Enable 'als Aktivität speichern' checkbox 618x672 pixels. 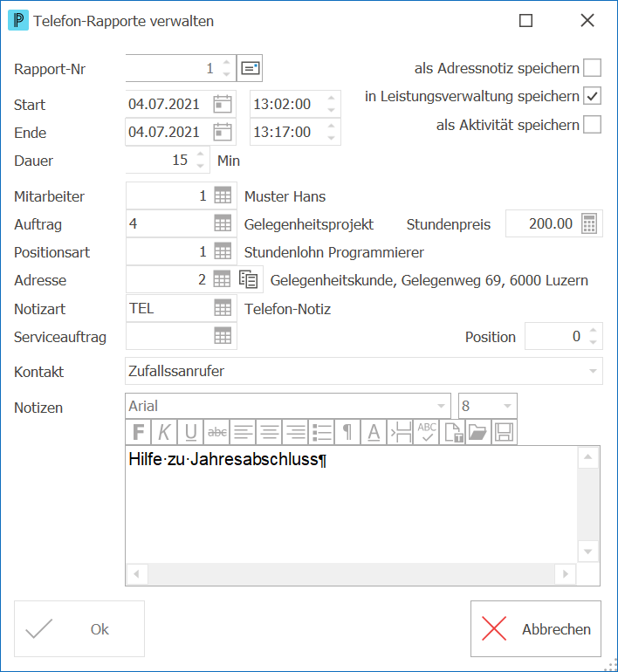pos(592,125)
